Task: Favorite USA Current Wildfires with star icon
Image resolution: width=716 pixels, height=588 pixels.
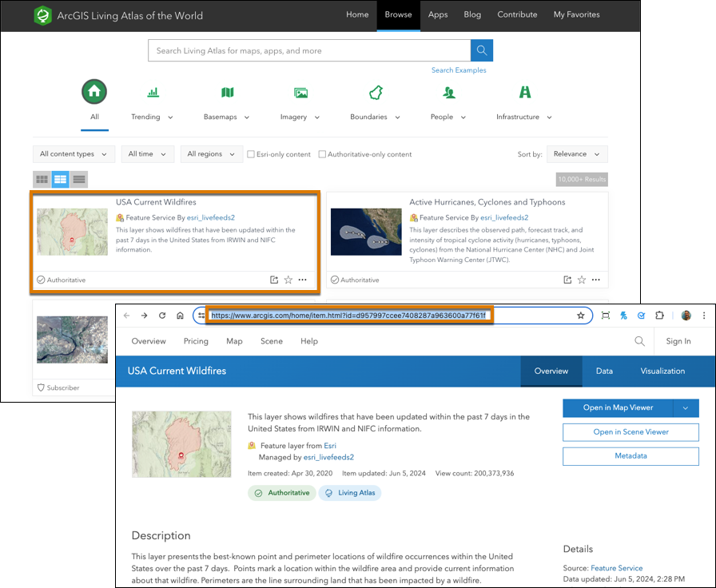Action: [288, 280]
